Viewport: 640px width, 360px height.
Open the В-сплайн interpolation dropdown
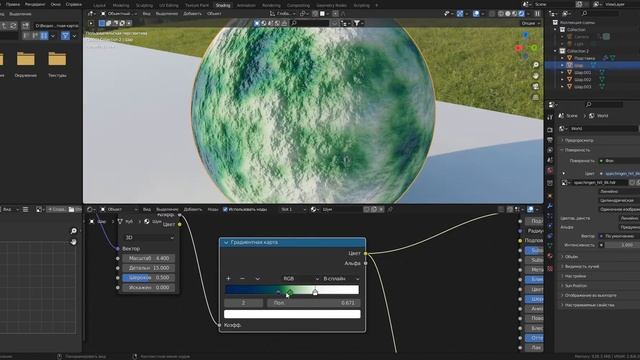(x=341, y=278)
